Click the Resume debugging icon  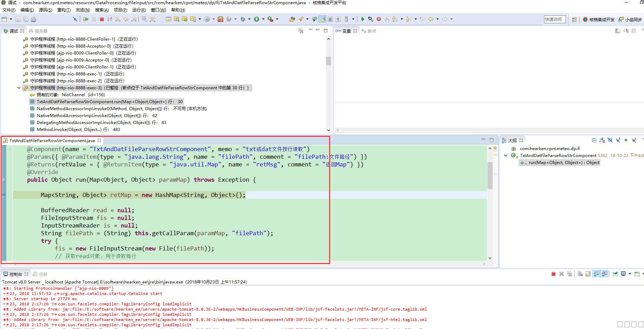pyautogui.click(x=86, y=19)
